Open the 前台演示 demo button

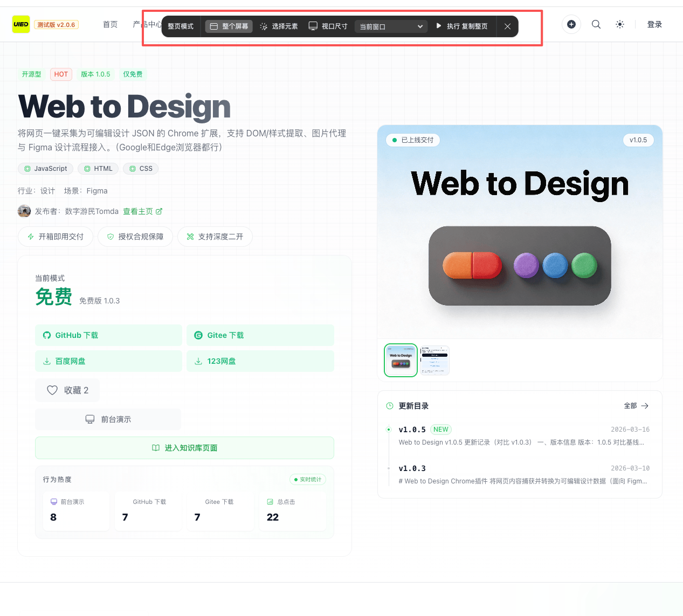pos(108,419)
